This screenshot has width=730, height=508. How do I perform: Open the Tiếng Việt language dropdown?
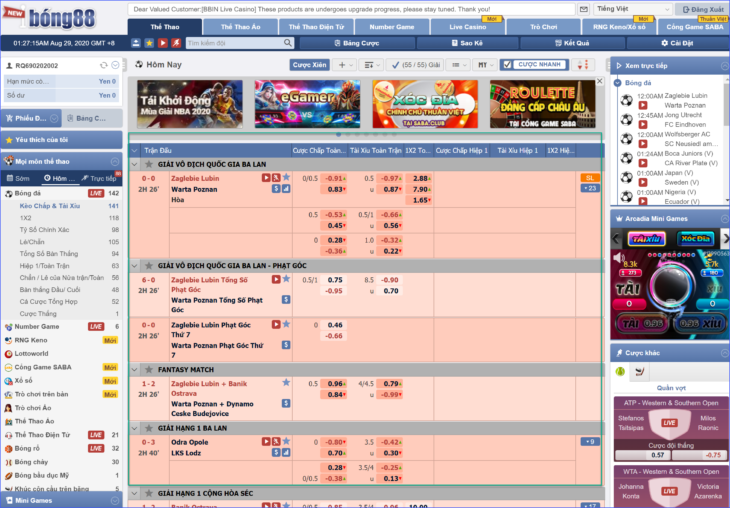click(632, 9)
